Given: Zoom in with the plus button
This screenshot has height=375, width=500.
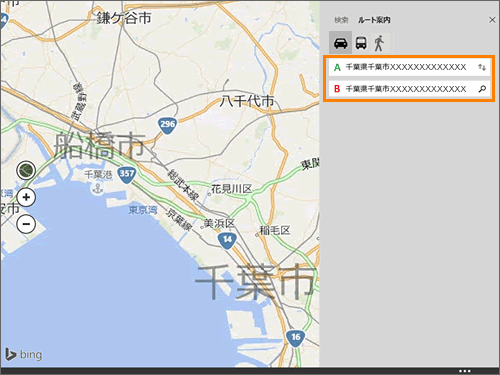Looking at the screenshot, I should pos(26,197).
